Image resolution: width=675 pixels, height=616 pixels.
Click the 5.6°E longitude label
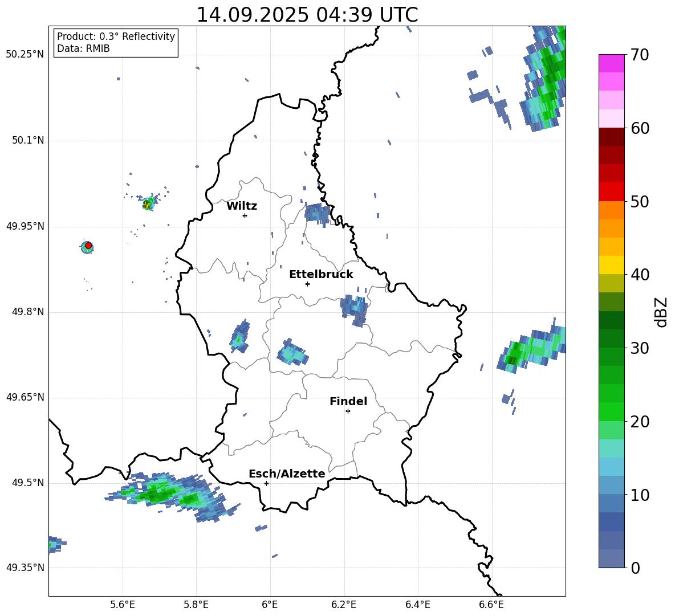pos(123,605)
